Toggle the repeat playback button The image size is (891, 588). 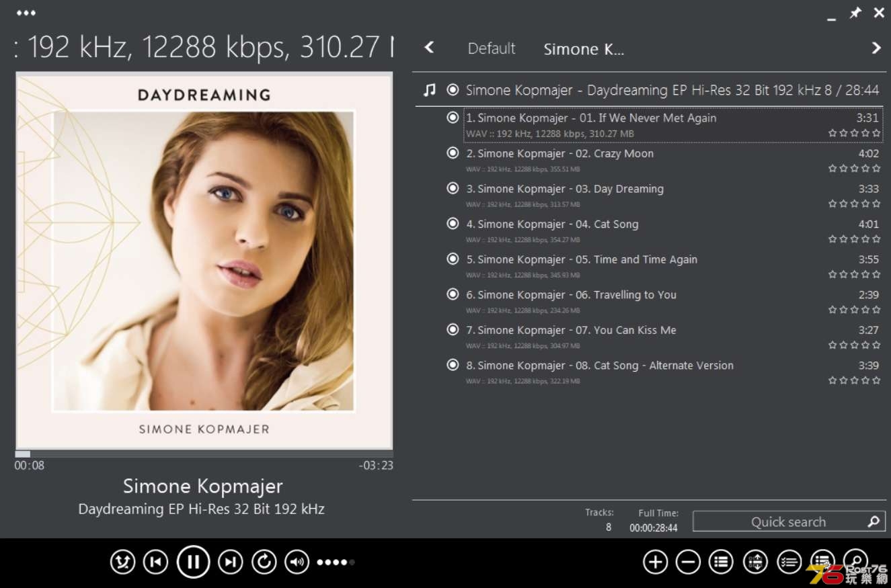(x=264, y=562)
